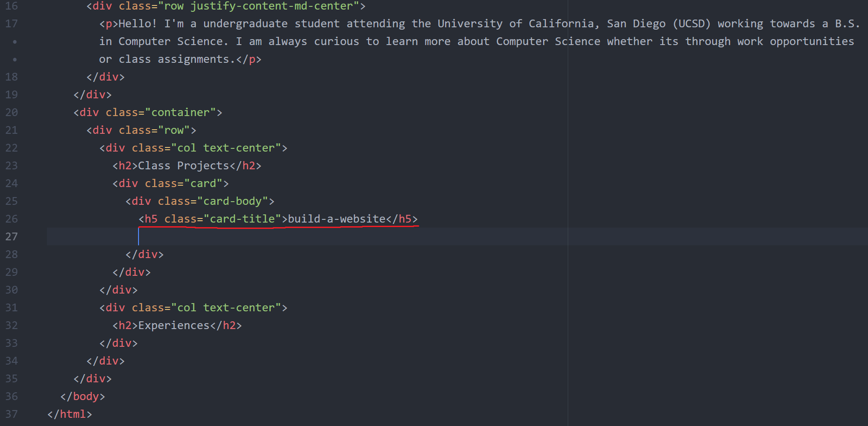The image size is (868, 426).
Task: Click closing div tag on line 35
Action: (92, 379)
